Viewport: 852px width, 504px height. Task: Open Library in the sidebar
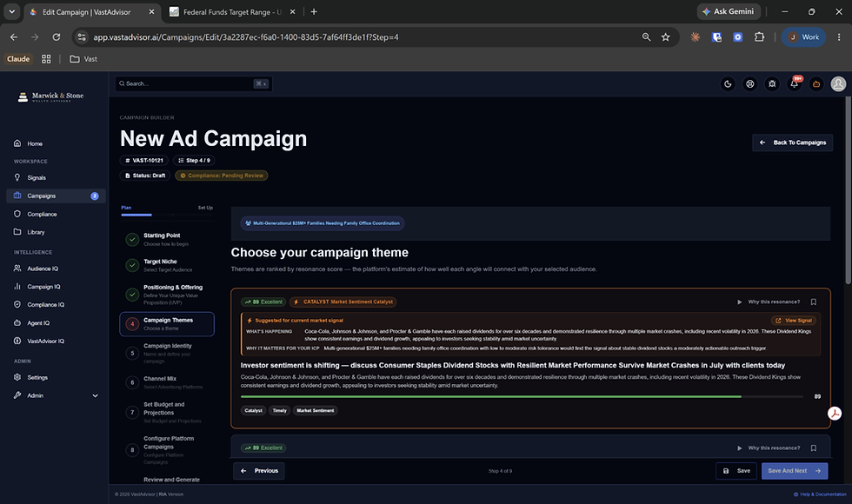coord(36,232)
